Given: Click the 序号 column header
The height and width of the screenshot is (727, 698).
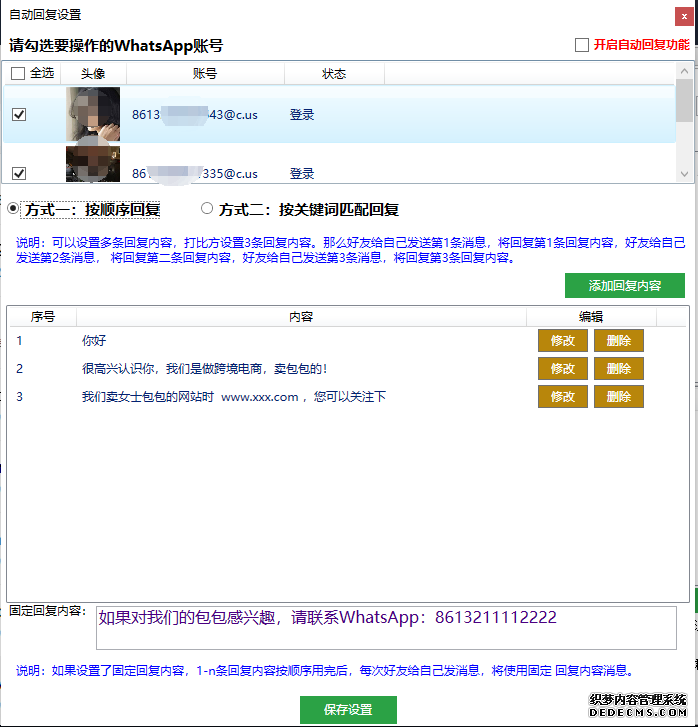Looking at the screenshot, I should tap(43, 317).
